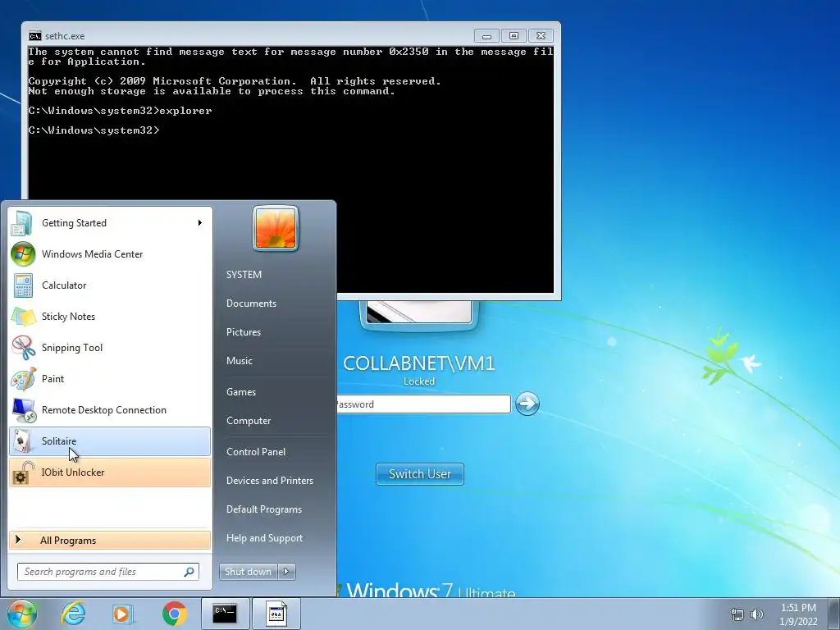Open Internet Explorer from the taskbar
This screenshot has height=630, width=840.
click(73, 614)
